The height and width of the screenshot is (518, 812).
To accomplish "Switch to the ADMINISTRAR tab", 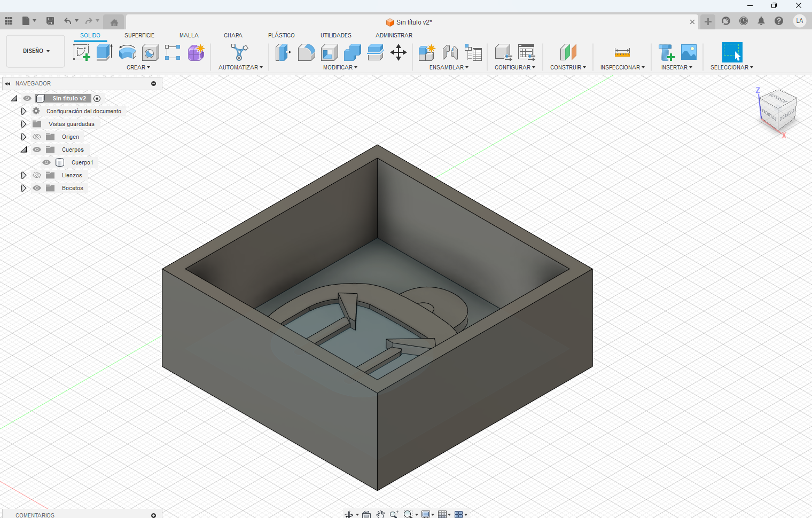I will 394,35.
